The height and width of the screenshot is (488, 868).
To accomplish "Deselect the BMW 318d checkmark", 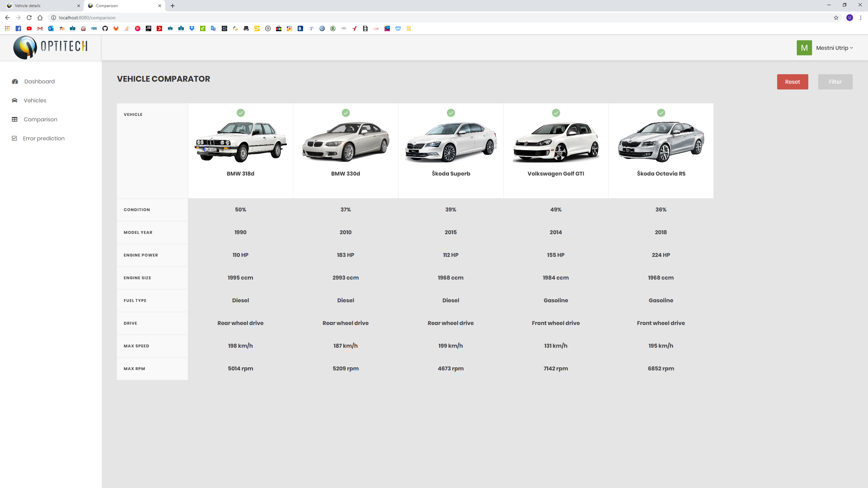I will [x=240, y=113].
